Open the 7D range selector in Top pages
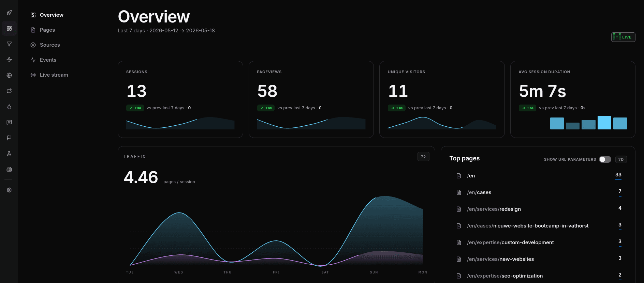Screen dimensions: 644x283 (x=621, y=159)
